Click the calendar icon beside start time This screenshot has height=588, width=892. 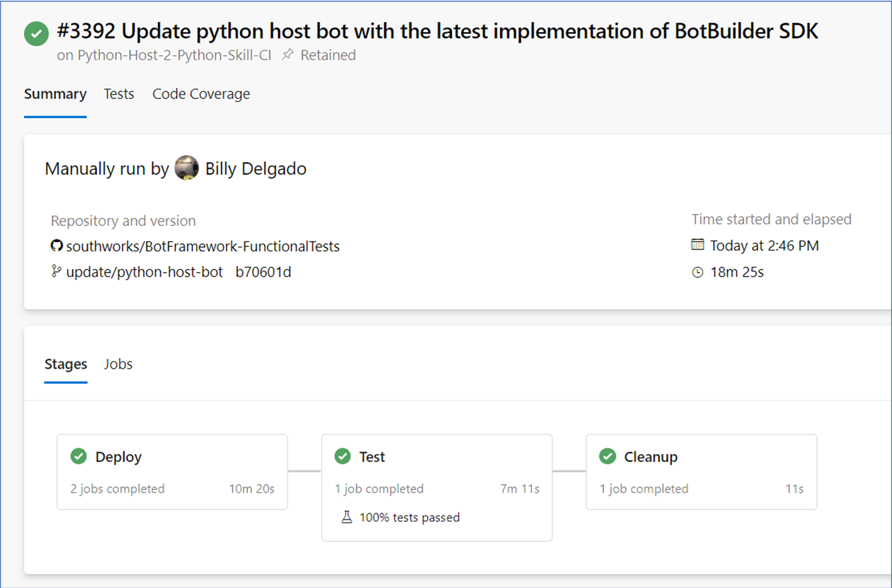(697, 245)
